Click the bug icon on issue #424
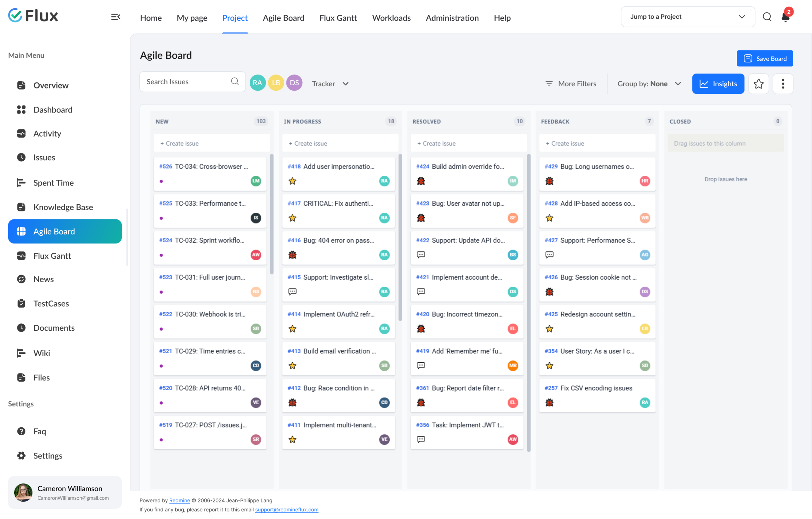The height and width of the screenshot is (519, 812). 421,181
